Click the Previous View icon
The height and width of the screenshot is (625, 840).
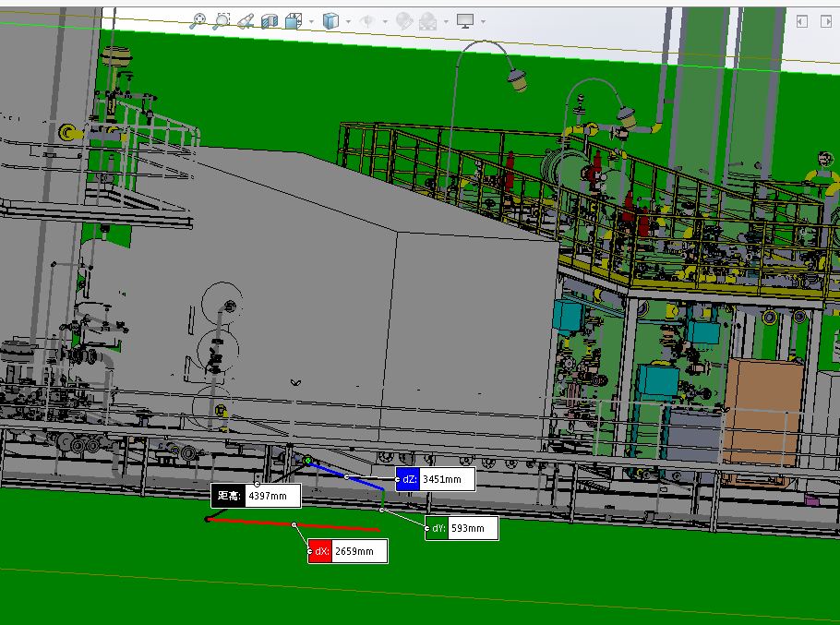[246, 20]
